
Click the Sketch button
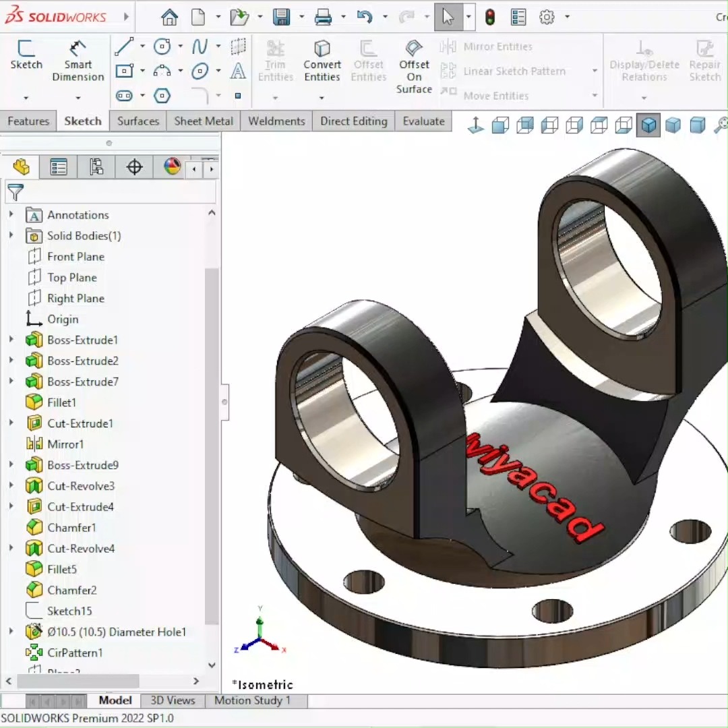pyautogui.click(x=26, y=55)
